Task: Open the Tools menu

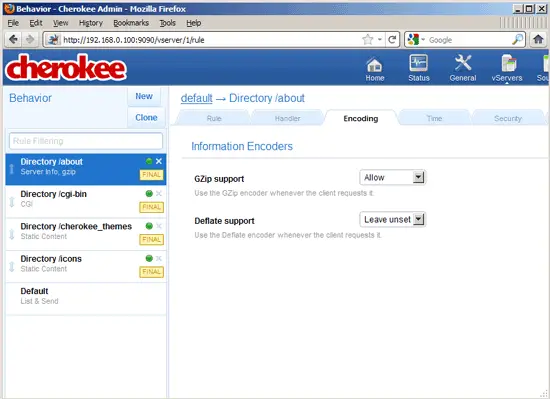Action: [x=168, y=23]
